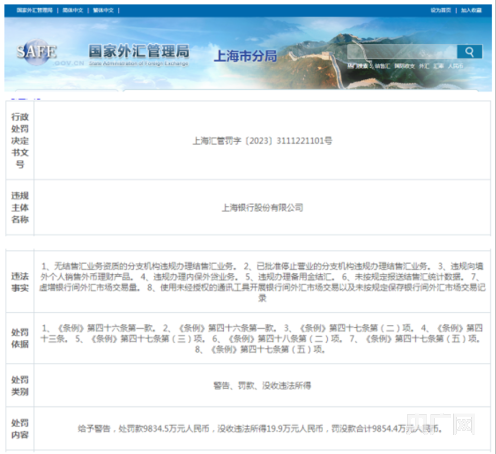The image size is (496, 454).
Task: Click the 处罚类别 row header
Action: [20, 385]
